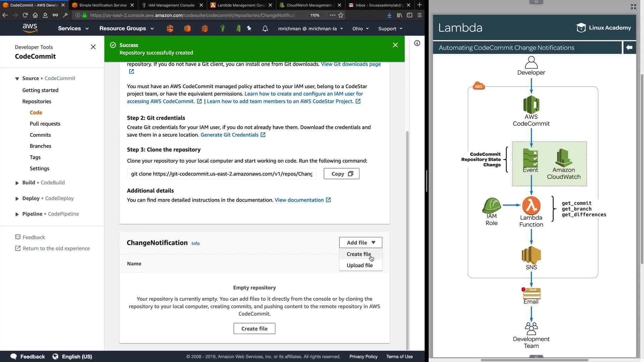Click the browser reload icon
The width and height of the screenshot is (644, 362).
coord(25,15)
